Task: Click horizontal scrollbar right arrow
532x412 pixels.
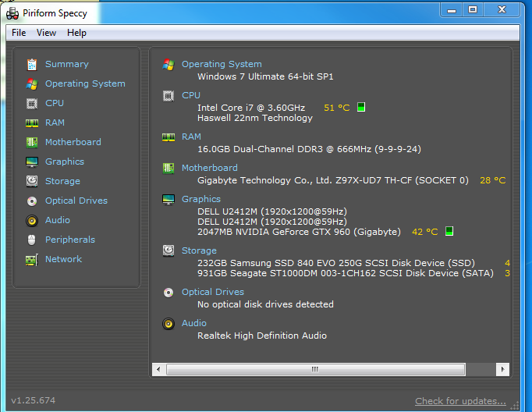Action: pyautogui.click(x=503, y=369)
